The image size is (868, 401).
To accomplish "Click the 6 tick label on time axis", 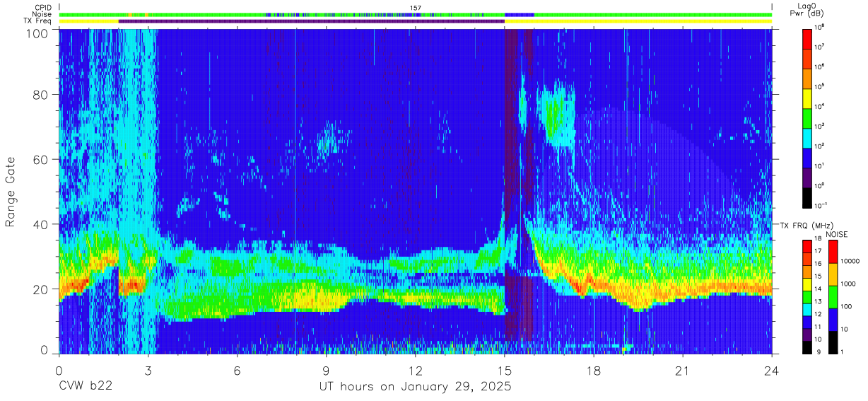I will (x=237, y=370).
